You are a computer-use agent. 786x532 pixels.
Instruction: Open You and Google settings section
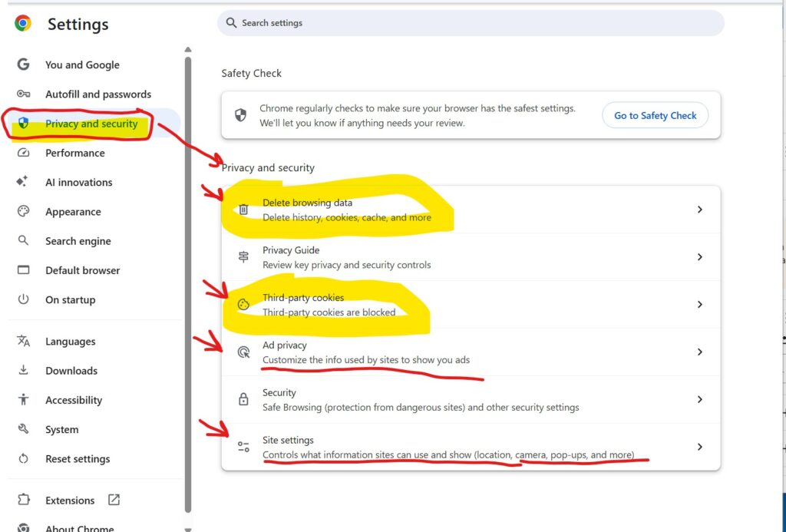(82, 64)
